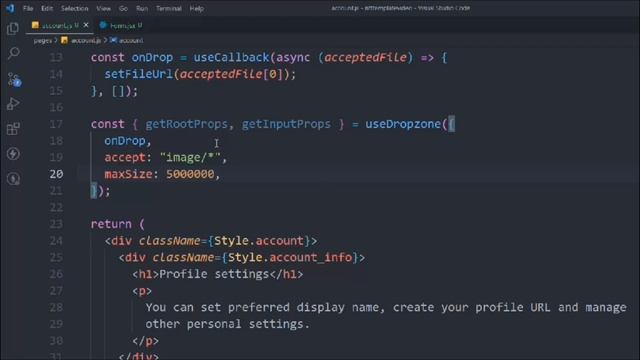Open the View menu
This screenshot has width=640, height=360.
tap(104, 9)
